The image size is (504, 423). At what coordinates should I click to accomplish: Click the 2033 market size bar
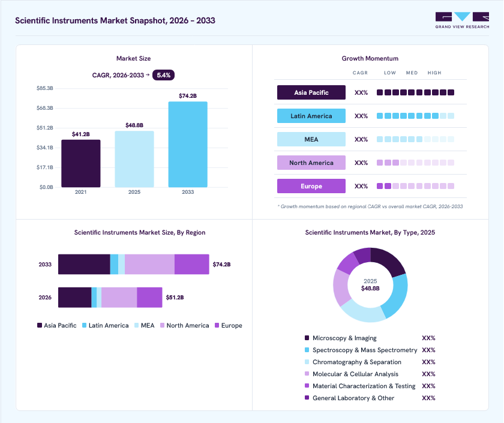pos(188,145)
